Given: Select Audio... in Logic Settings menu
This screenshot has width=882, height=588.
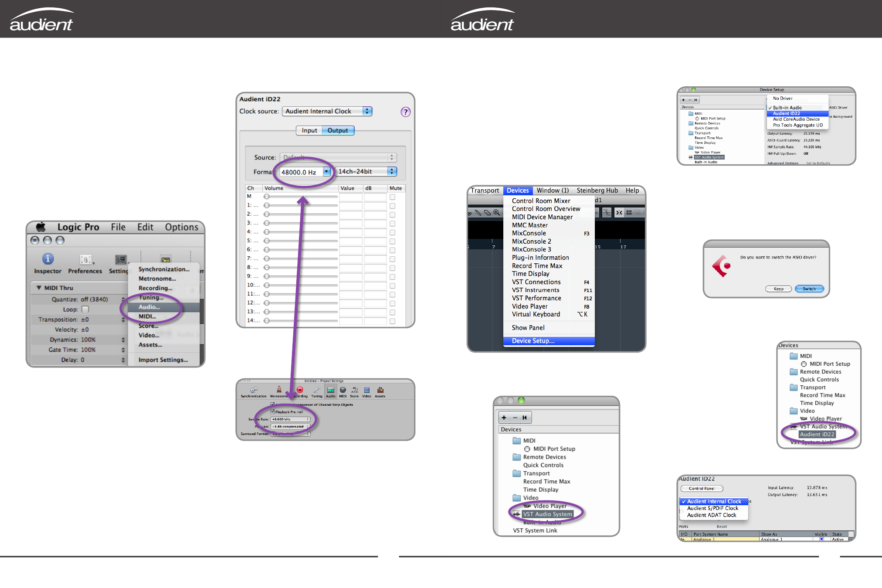Looking at the screenshot, I should [164, 307].
